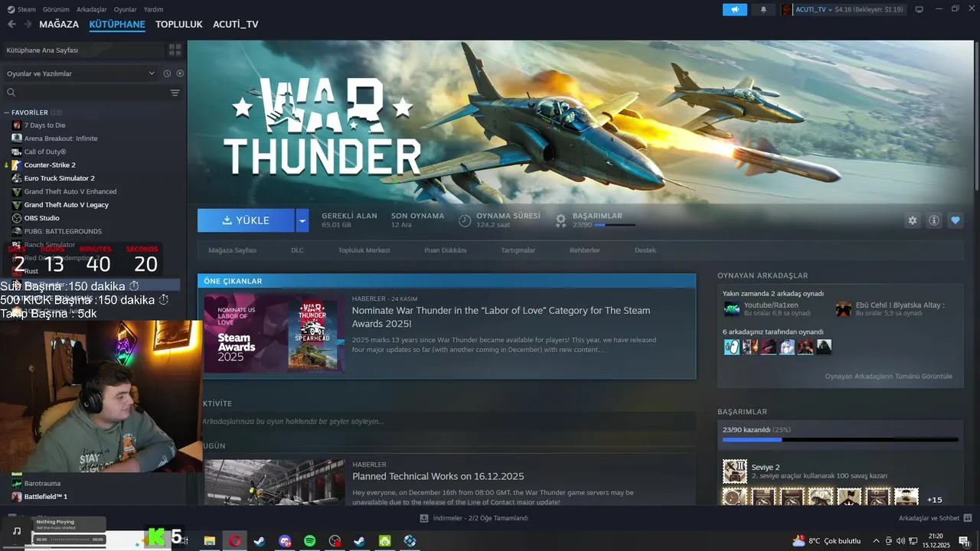This screenshot has height=551, width=980.
Task: Click the YÜKLE install button
Action: 246,220
